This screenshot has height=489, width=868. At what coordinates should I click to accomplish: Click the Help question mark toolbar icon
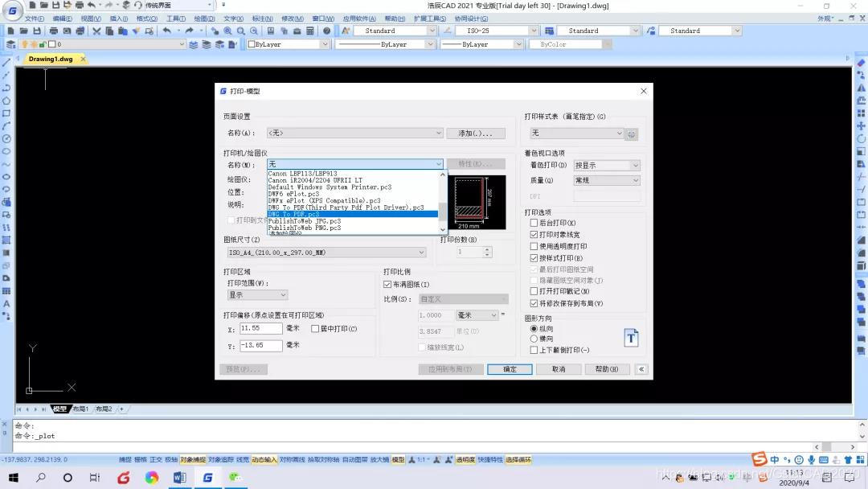[x=327, y=31]
